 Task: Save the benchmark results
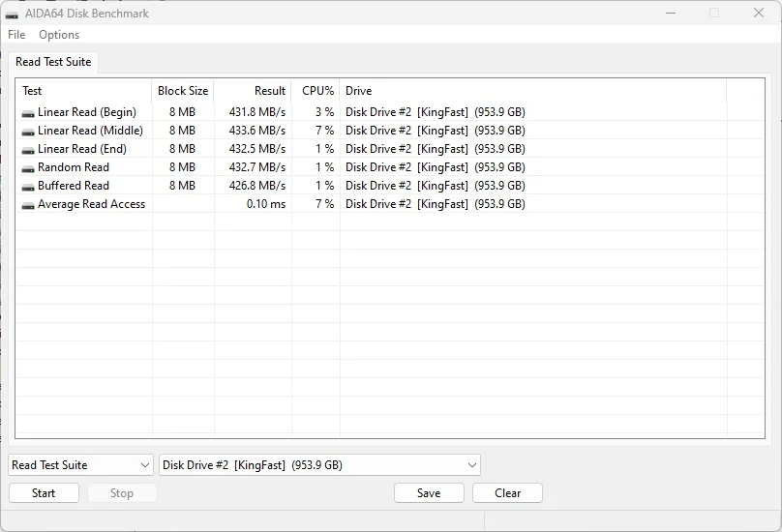tap(429, 493)
